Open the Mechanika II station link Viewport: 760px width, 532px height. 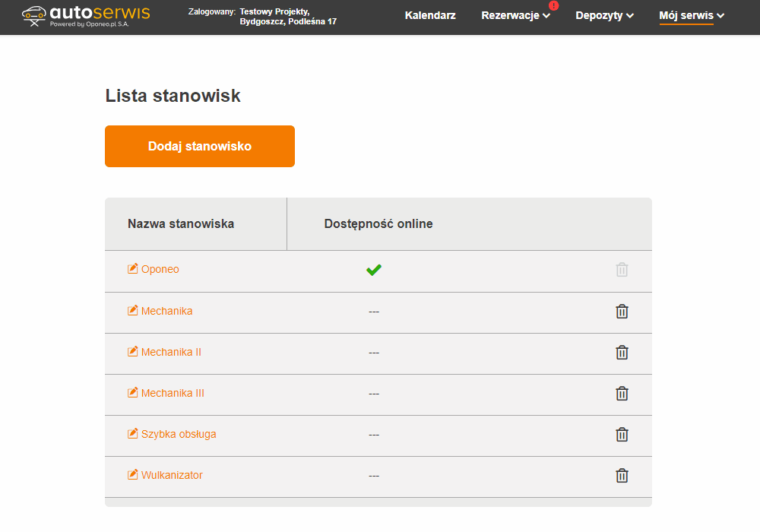[x=171, y=352]
